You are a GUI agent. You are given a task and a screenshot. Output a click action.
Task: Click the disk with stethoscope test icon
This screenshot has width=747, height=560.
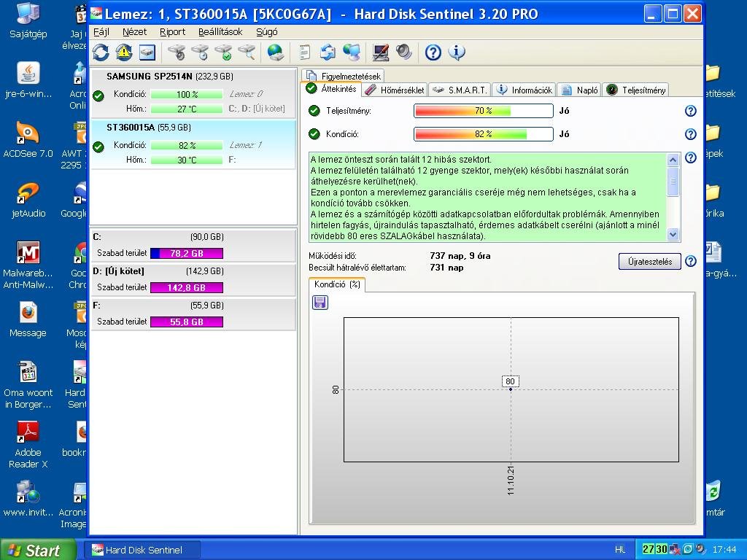(x=177, y=52)
